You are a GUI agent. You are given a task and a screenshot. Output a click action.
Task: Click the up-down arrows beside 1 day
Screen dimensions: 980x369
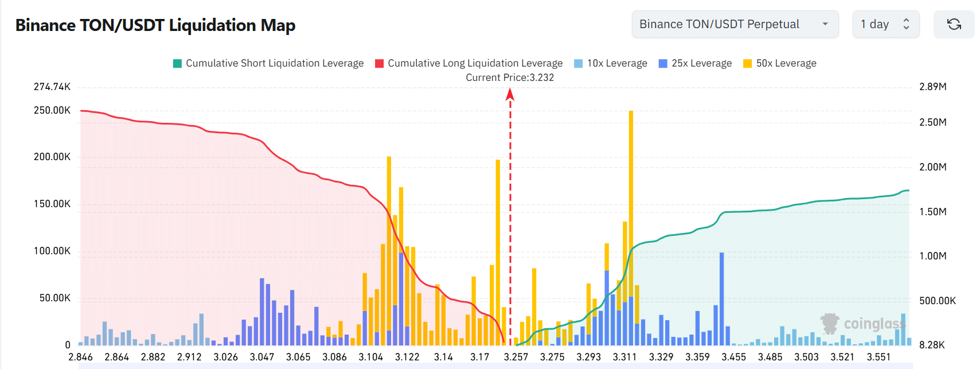[x=906, y=24]
